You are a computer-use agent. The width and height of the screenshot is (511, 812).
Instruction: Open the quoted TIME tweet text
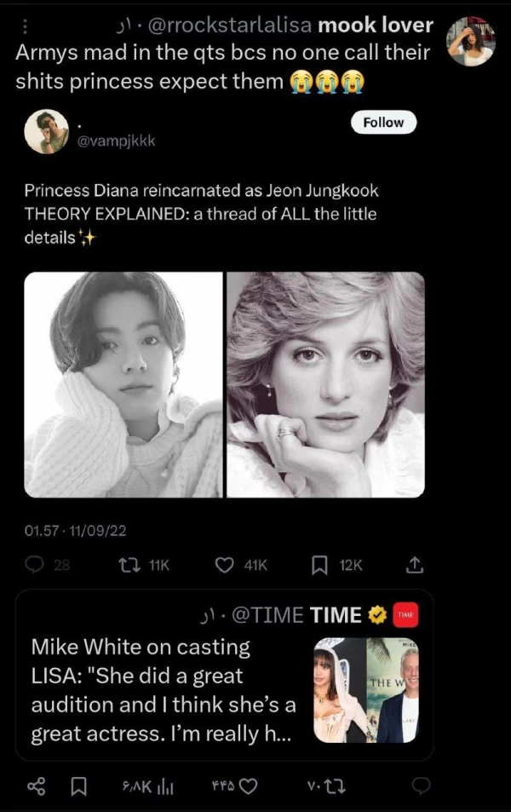click(x=162, y=690)
